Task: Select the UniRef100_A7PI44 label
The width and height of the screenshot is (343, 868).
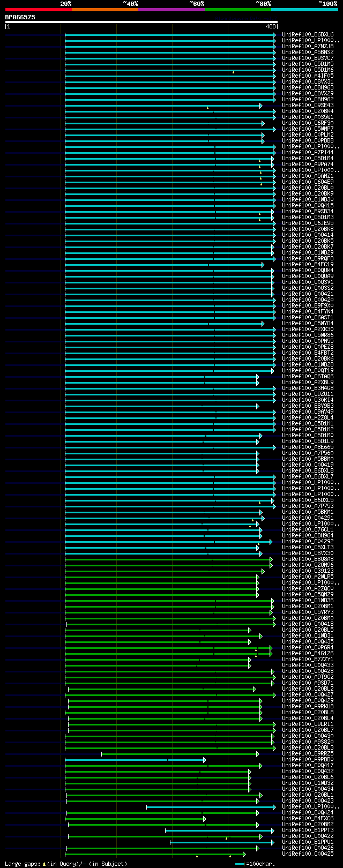Action: [308, 153]
